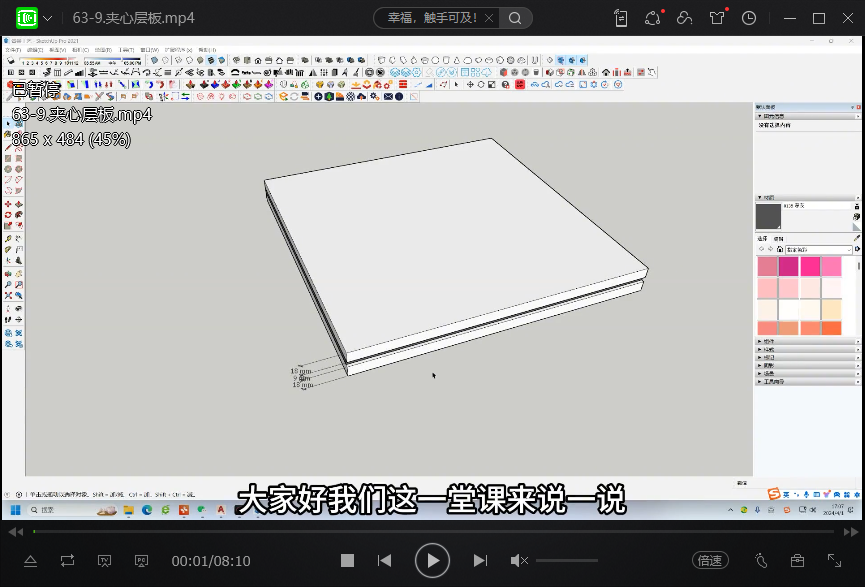Click the eject/open file icon

tap(30, 561)
